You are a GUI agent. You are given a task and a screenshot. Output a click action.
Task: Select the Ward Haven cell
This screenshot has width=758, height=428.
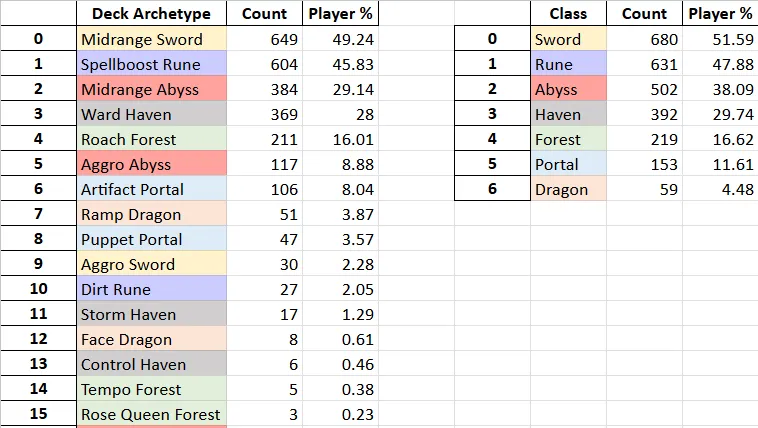tap(151, 114)
